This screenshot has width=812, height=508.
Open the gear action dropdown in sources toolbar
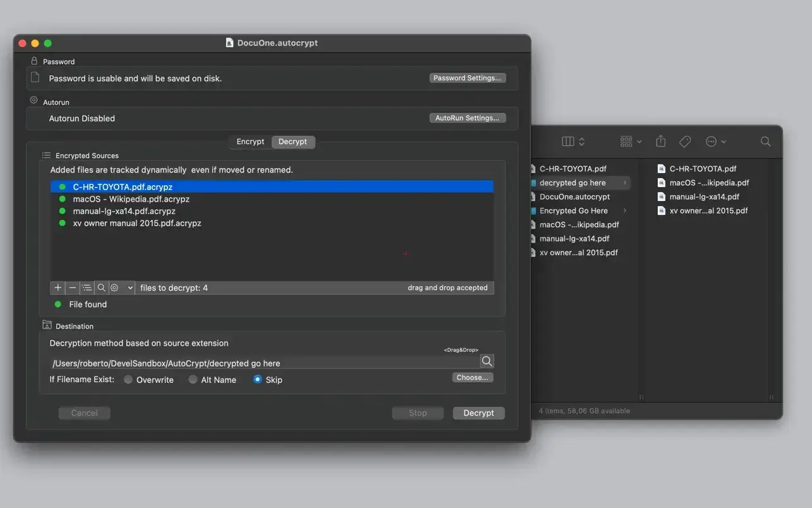(122, 287)
